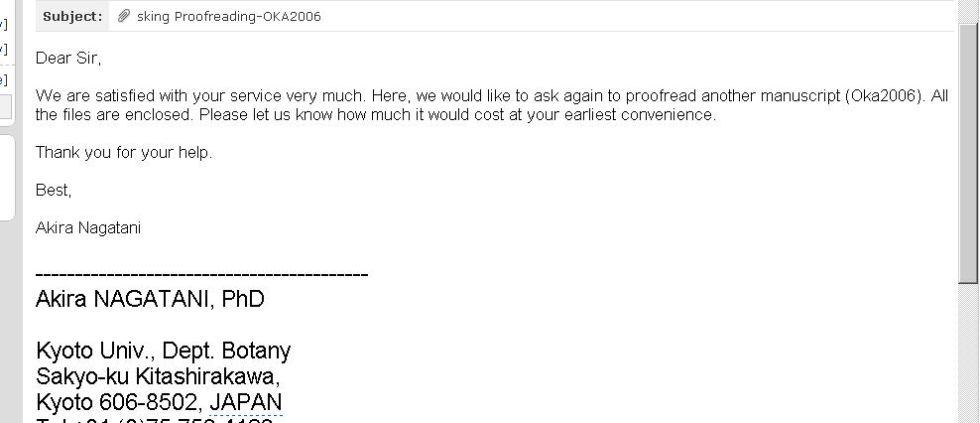Click the vertical scrollbar thumb
The image size is (980, 423).
coord(969,153)
